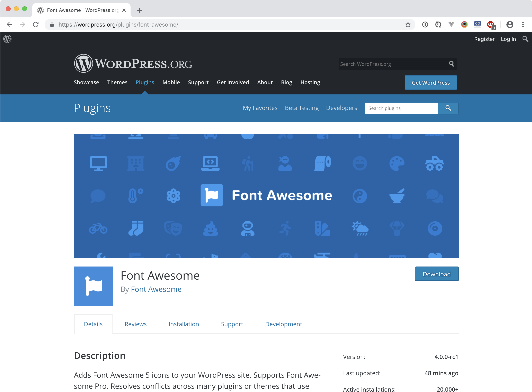Click the search icon in Plugins bar
The width and height of the screenshot is (532, 392).
click(448, 108)
